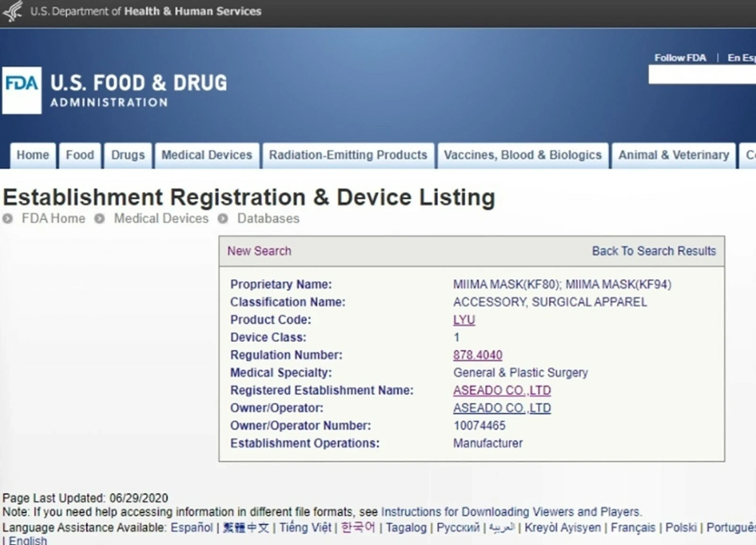Click General & Plastic Surgery specialty value
The image size is (756, 545).
(521, 373)
